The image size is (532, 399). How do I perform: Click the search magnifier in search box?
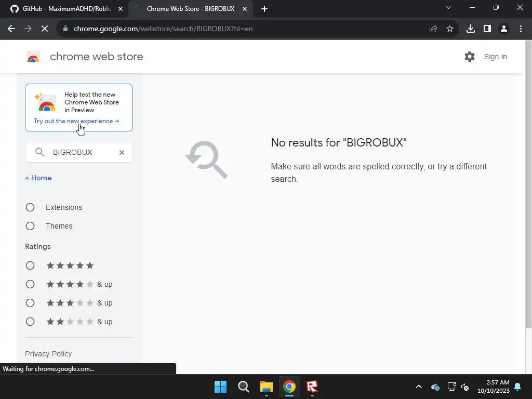39,152
